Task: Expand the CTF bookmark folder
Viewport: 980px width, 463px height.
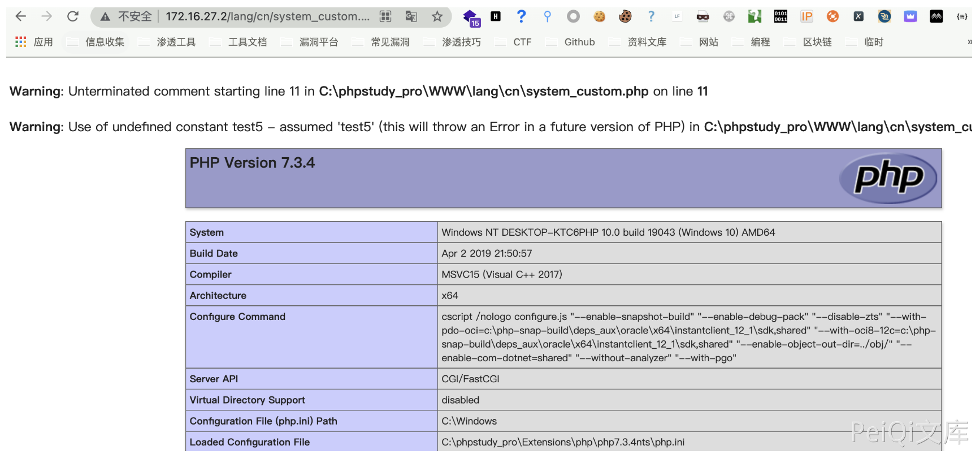Action: [x=514, y=42]
